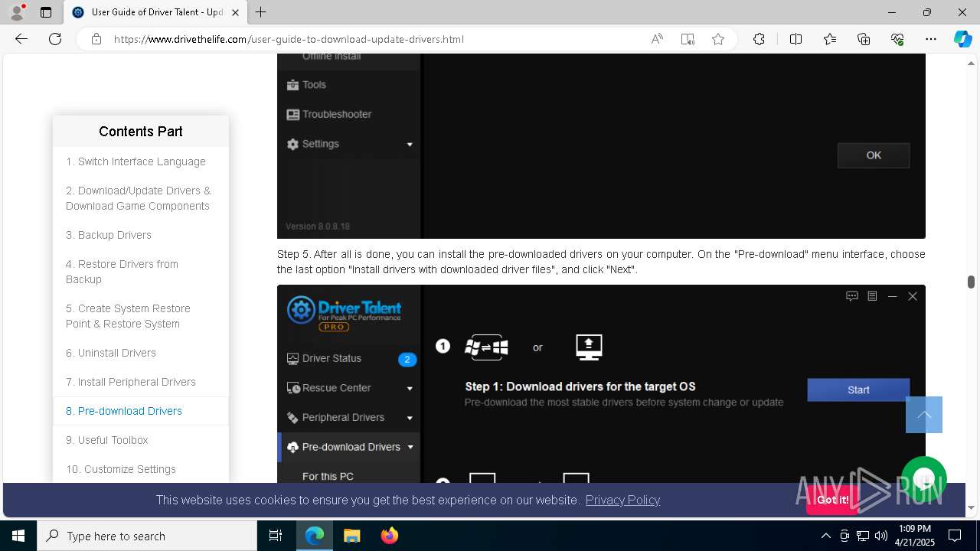This screenshot has width=980, height=551.
Task: Open the Windows Start menu
Action: click(18, 536)
